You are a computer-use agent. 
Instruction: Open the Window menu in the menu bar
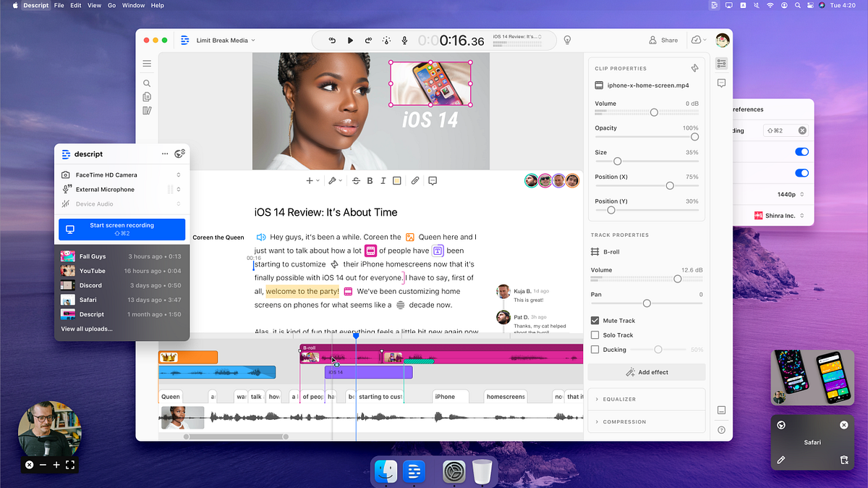coord(133,5)
